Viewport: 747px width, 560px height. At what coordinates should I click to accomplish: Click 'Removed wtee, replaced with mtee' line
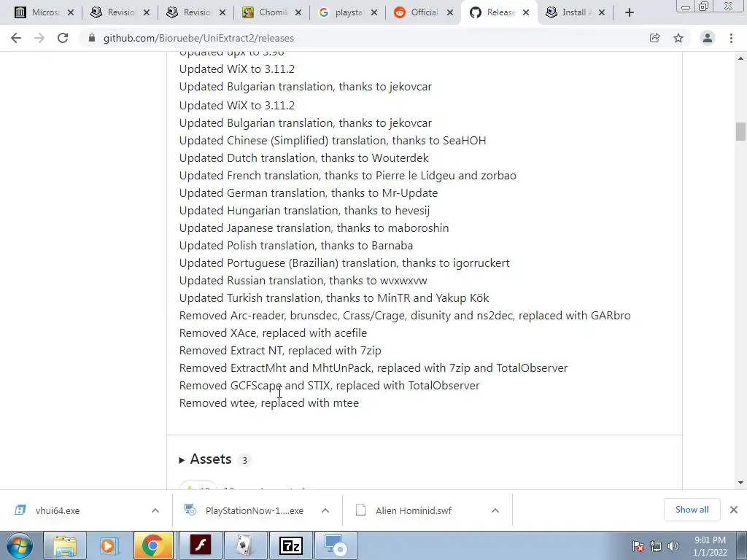coord(269,402)
